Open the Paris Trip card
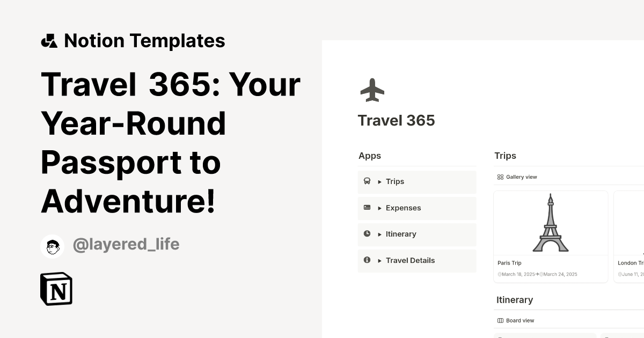This screenshot has width=644, height=338. click(x=551, y=236)
